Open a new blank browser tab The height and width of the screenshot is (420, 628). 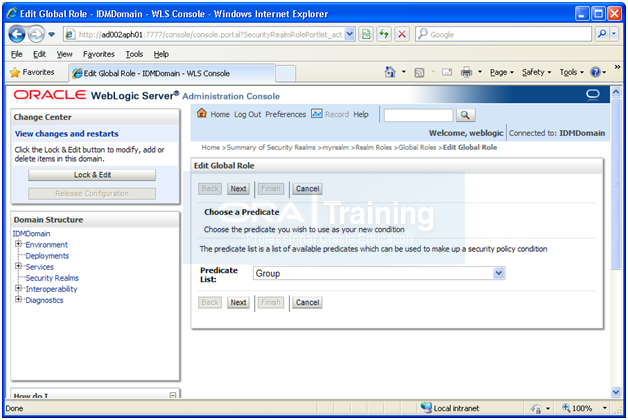click(x=286, y=74)
